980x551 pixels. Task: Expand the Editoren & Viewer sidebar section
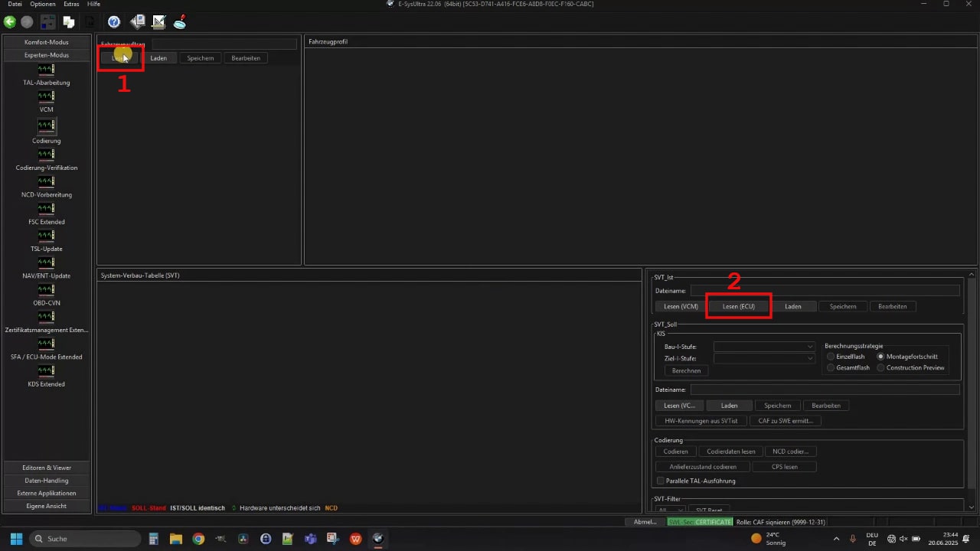(x=47, y=468)
